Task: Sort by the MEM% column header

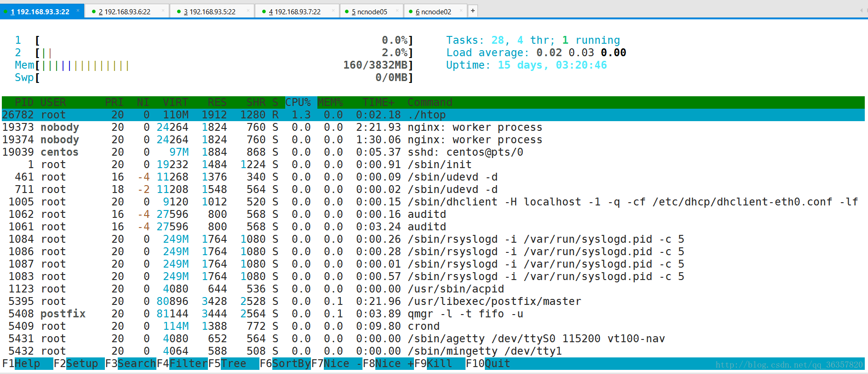Action: [330, 102]
